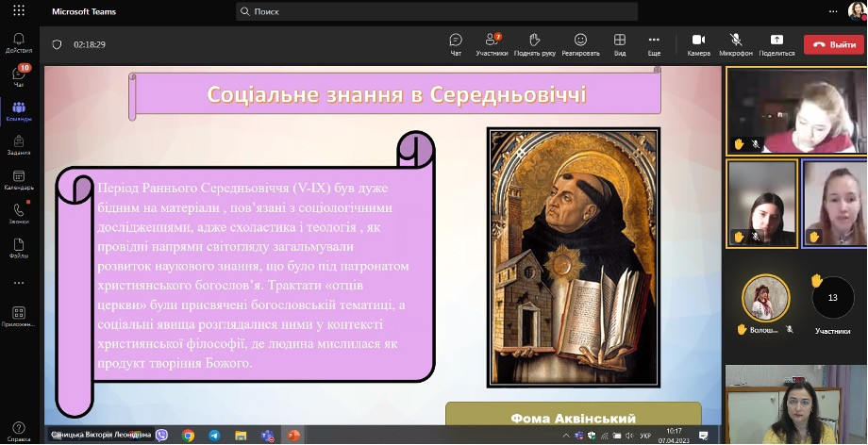Show the Участники participants list
The image size is (868, 445).
point(492,43)
